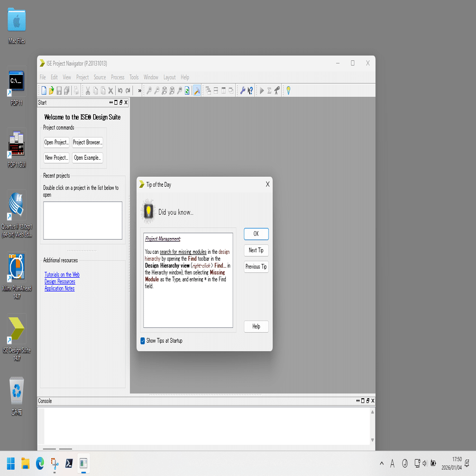
Task: Close the Tip of the Day dialog
Action: coord(268,184)
